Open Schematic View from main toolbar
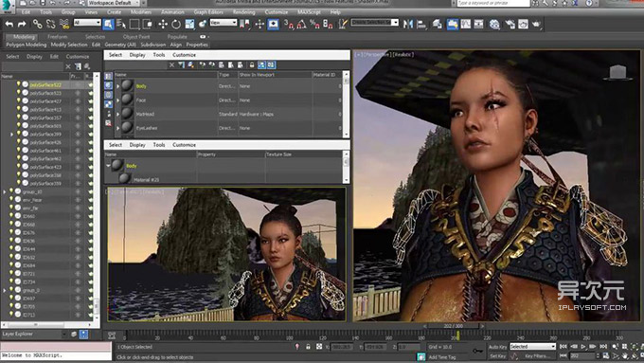The width and height of the screenshot is (644, 363). (479, 25)
